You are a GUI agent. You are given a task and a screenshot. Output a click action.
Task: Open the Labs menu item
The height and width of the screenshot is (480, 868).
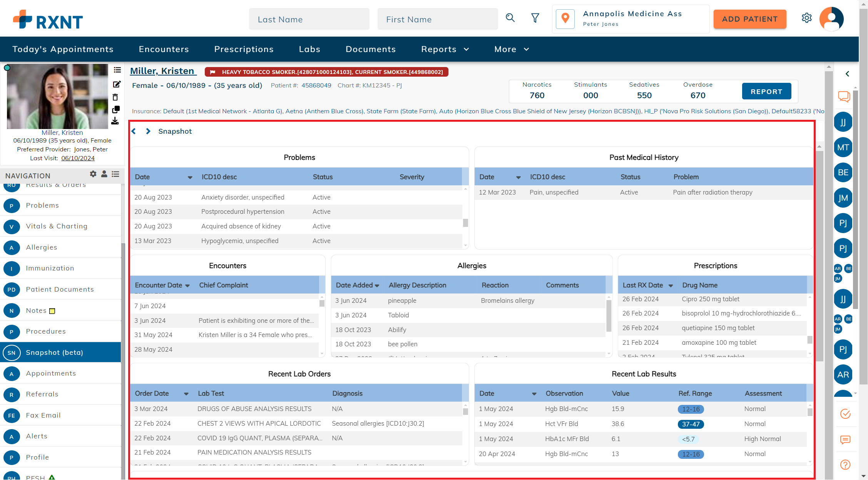click(x=310, y=49)
